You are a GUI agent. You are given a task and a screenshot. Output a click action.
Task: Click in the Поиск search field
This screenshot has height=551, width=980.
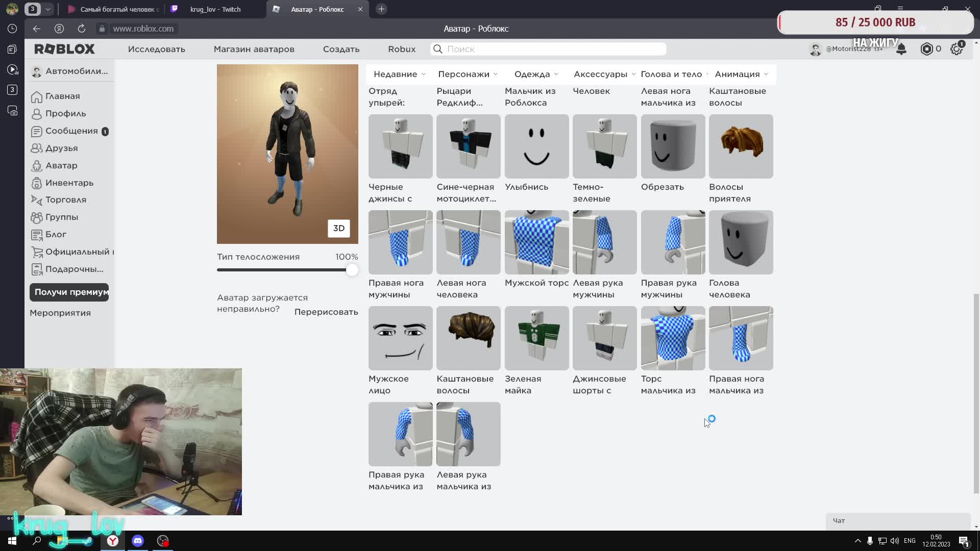tap(549, 49)
